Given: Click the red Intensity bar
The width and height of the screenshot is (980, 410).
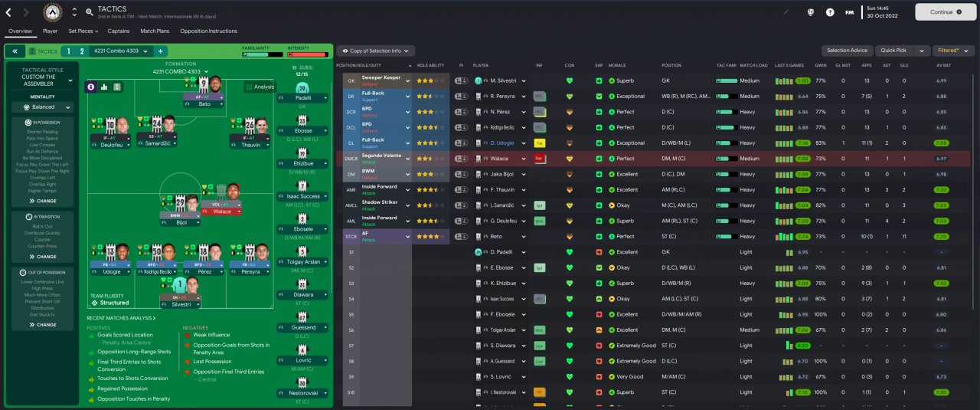Looking at the screenshot, I should (308, 54).
